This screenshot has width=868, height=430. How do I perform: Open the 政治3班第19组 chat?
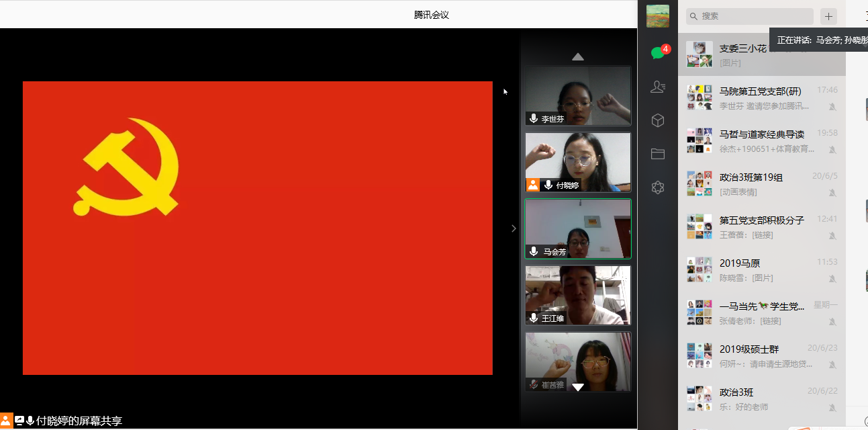pos(762,183)
